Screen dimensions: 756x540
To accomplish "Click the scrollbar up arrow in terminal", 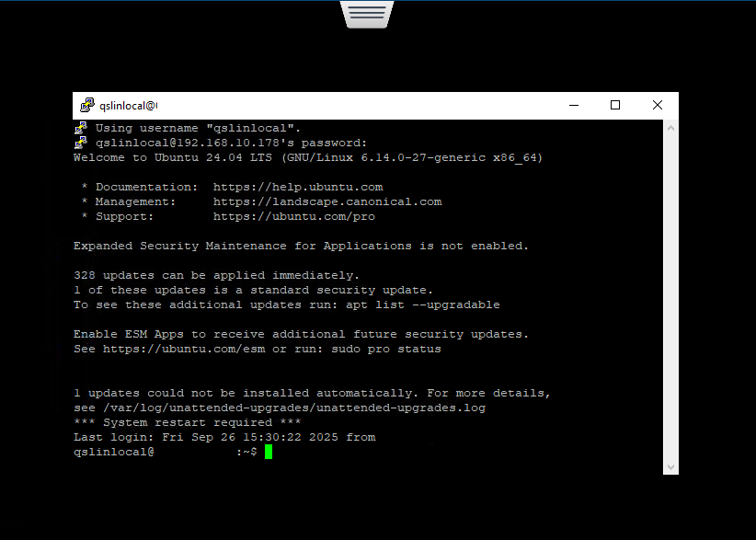I will click(670, 128).
